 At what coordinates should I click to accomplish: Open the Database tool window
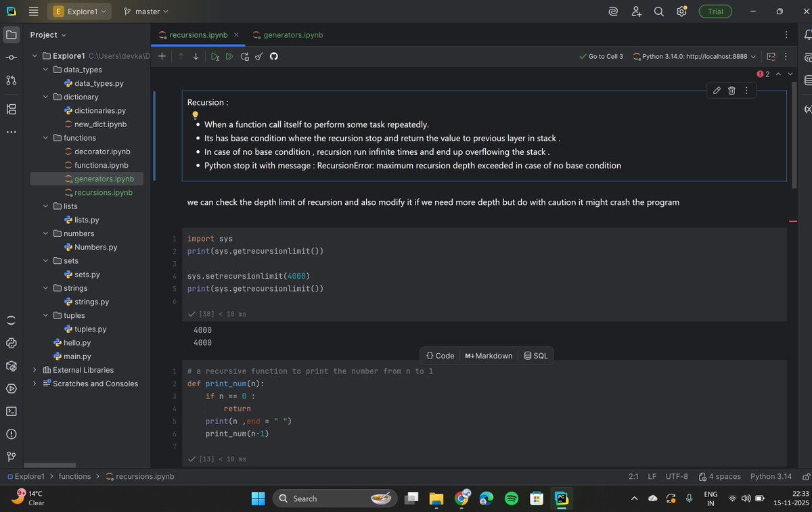tap(807, 80)
